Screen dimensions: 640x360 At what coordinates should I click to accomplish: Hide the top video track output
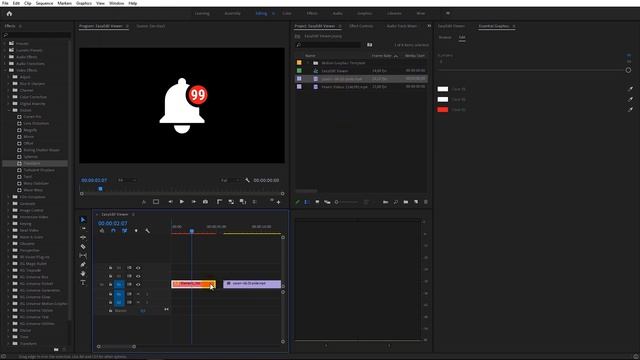coord(138,268)
